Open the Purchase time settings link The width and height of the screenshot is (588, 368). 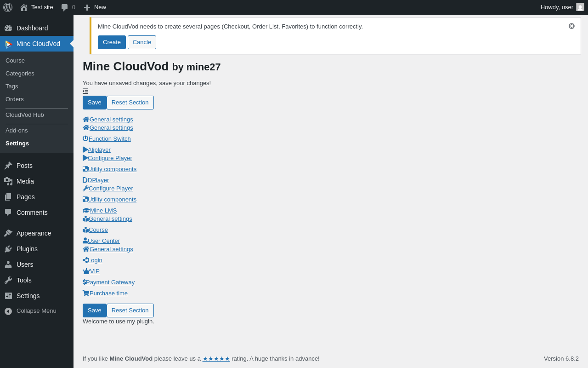click(108, 293)
